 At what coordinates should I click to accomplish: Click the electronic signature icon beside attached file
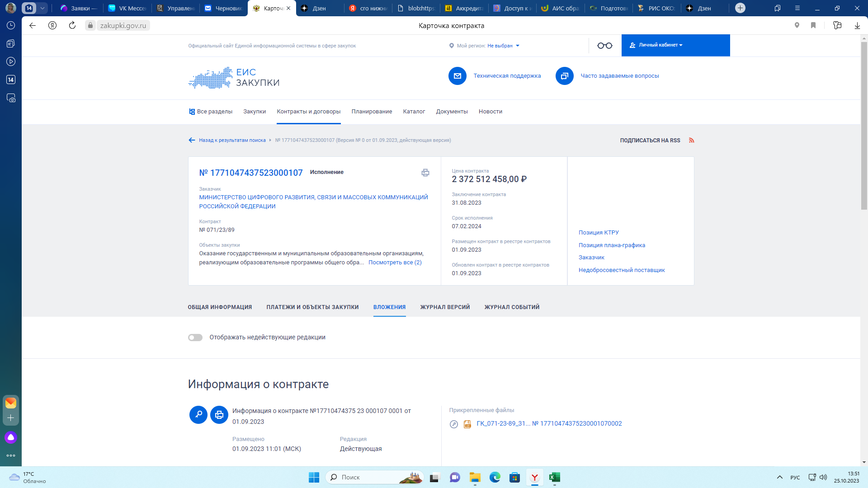tap(454, 424)
